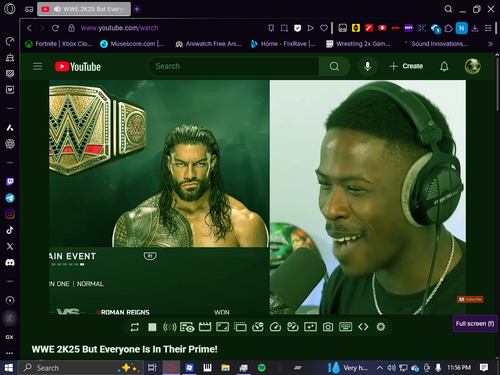Open a new tab with plus button

(x=137, y=9)
